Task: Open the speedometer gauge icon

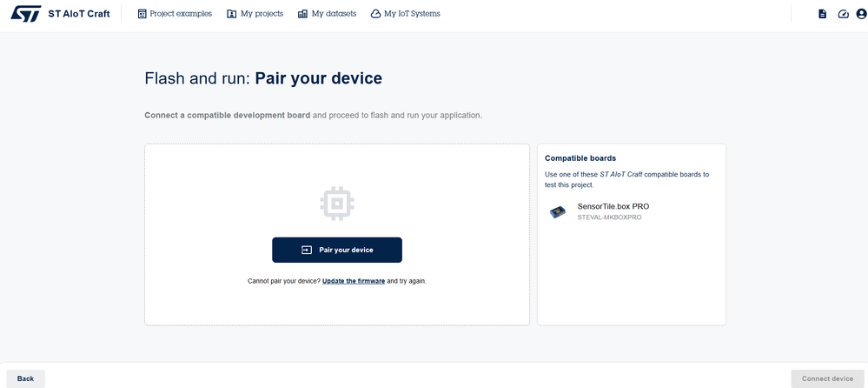Action: tap(843, 14)
